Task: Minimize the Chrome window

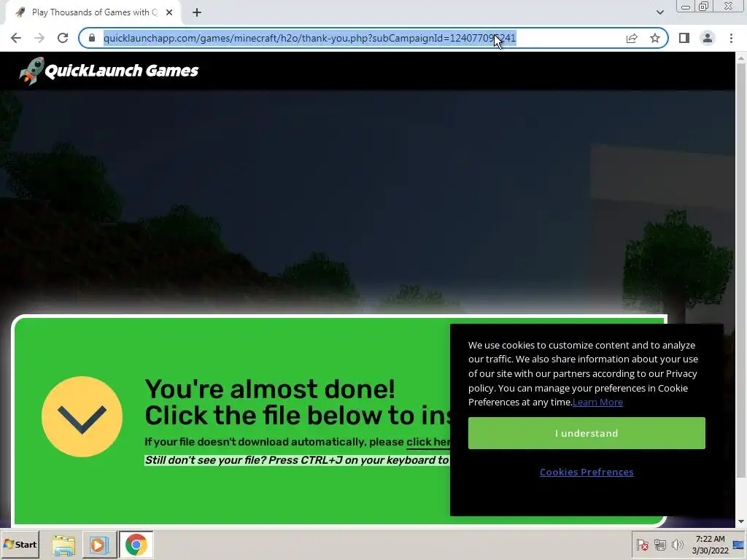Action: 686,7
